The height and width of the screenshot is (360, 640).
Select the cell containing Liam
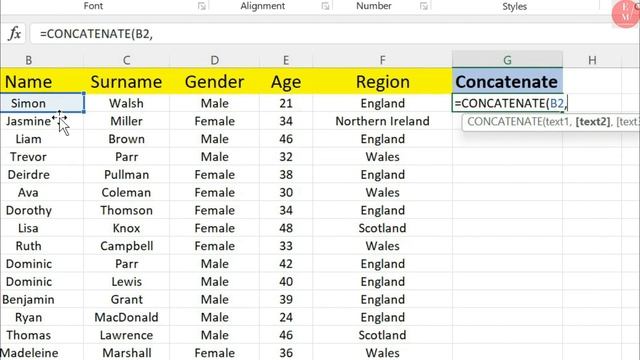click(x=42, y=139)
